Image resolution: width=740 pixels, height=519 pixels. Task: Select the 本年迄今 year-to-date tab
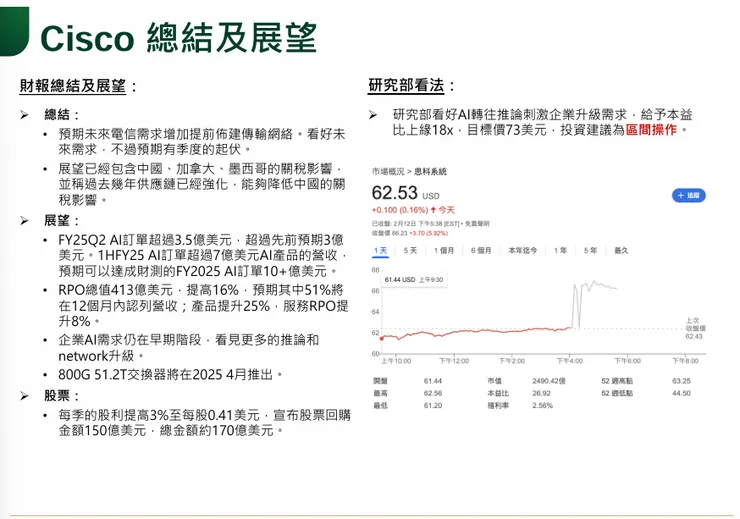[522, 251]
